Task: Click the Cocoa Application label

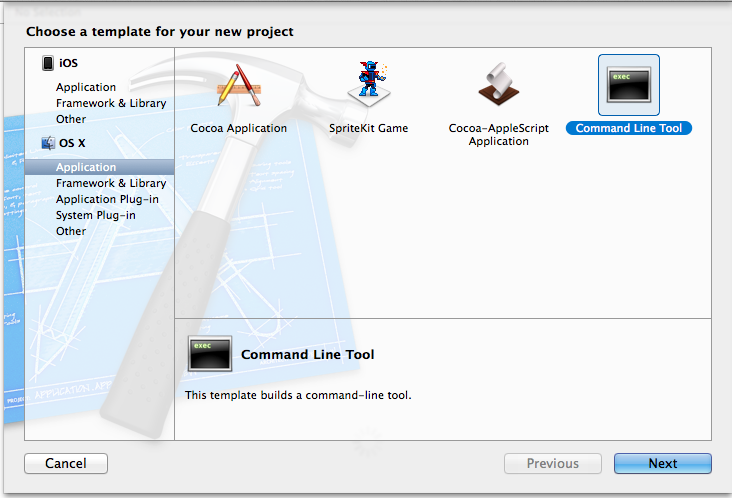Action: [239, 128]
